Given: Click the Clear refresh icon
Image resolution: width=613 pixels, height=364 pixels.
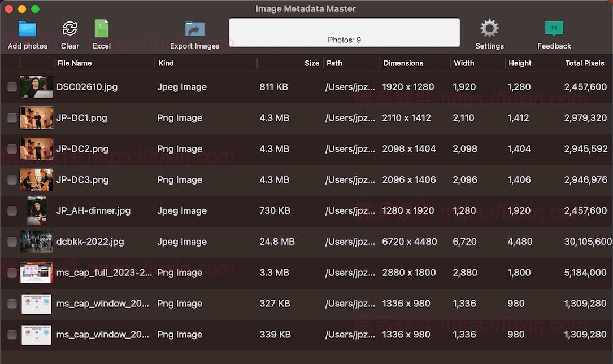Looking at the screenshot, I should coord(70,29).
